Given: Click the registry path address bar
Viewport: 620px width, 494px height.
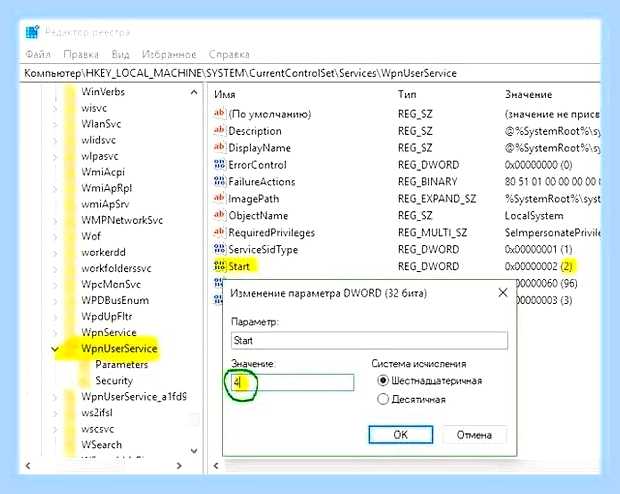Looking at the screenshot, I should tap(310, 73).
